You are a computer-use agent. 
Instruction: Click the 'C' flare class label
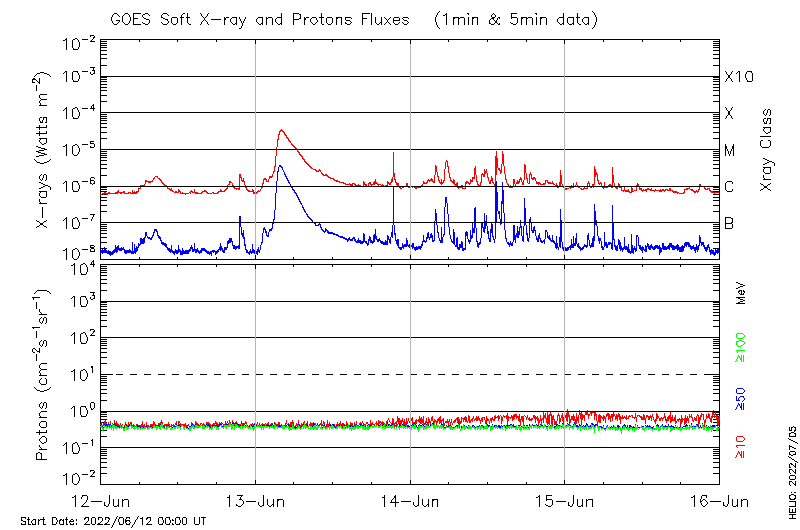730,187
